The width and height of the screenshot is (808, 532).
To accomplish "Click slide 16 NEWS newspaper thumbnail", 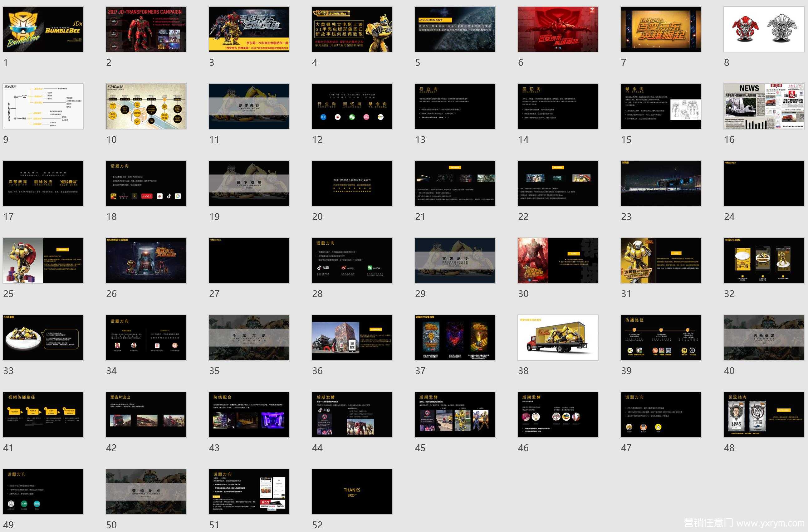I will tap(764, 106).
